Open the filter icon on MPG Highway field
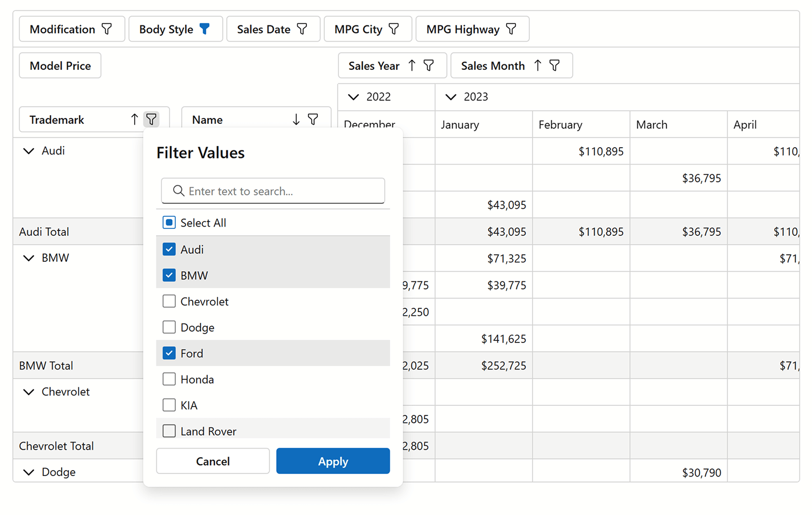This screenshot has height=515, width=812. (x=511, y=29)
